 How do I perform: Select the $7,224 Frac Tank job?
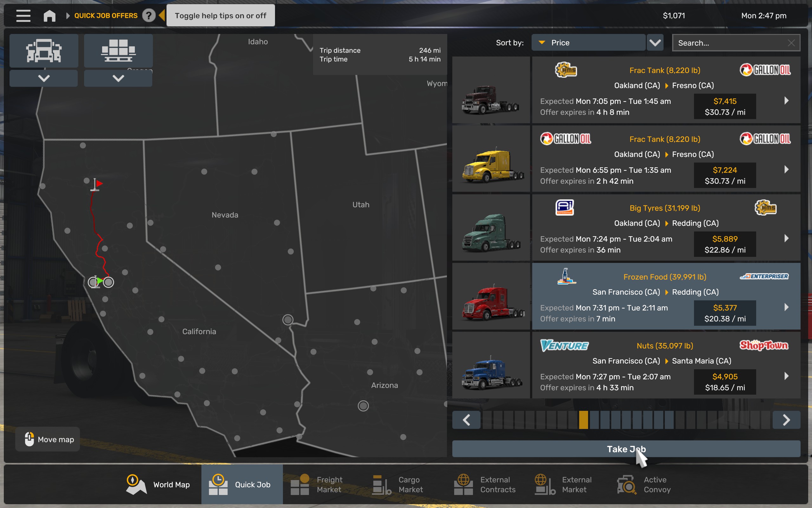666,158
